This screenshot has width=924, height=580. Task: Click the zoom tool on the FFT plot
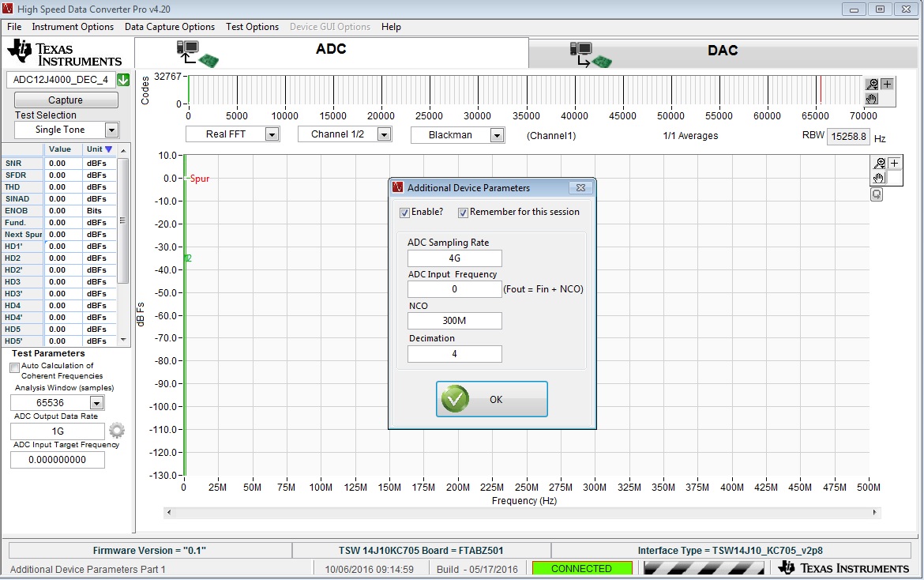coord(879,164)
